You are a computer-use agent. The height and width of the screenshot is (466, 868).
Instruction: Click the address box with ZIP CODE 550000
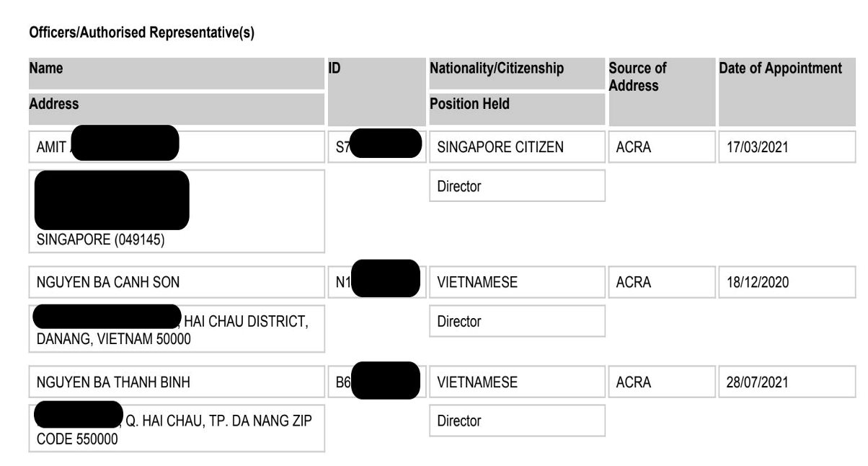[x=177, y=428]
